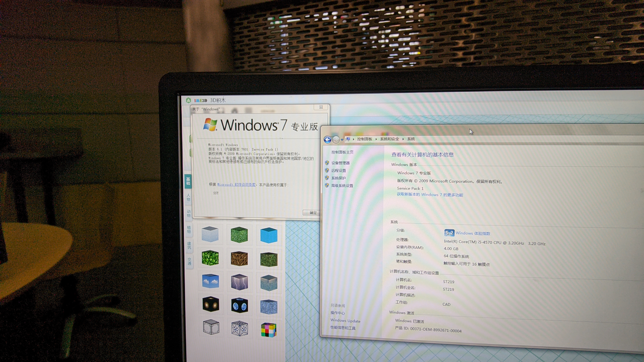Open 获取新版本的 Windows 7 的更多功能 link
This screenshot has width=644, height=362.
pos(430,195)
